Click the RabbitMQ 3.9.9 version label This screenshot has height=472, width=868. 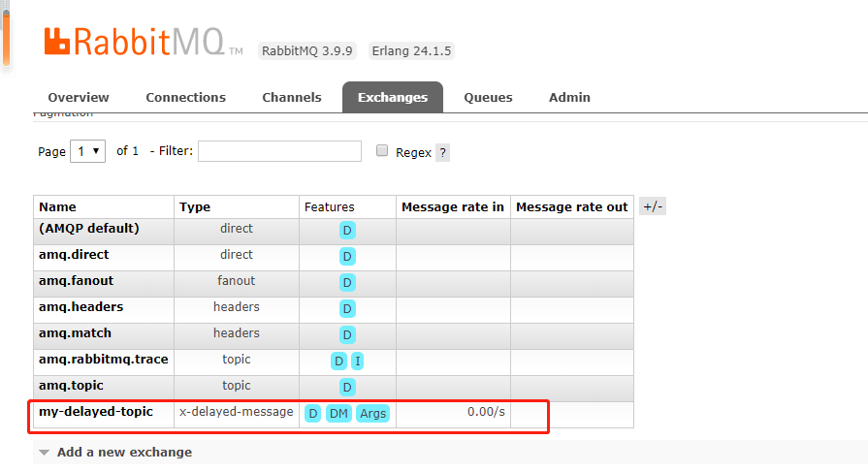click(306, 51)
